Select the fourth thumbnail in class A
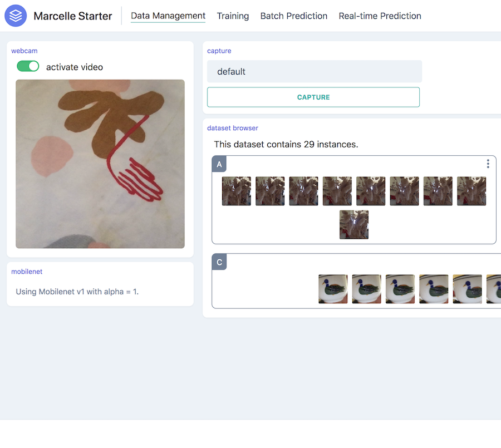Screen dimensions: 501x448 point(337,191)
